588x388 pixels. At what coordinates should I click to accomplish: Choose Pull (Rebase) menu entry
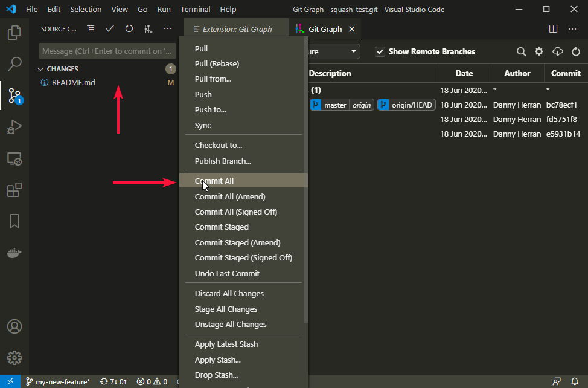coord(243,64)
